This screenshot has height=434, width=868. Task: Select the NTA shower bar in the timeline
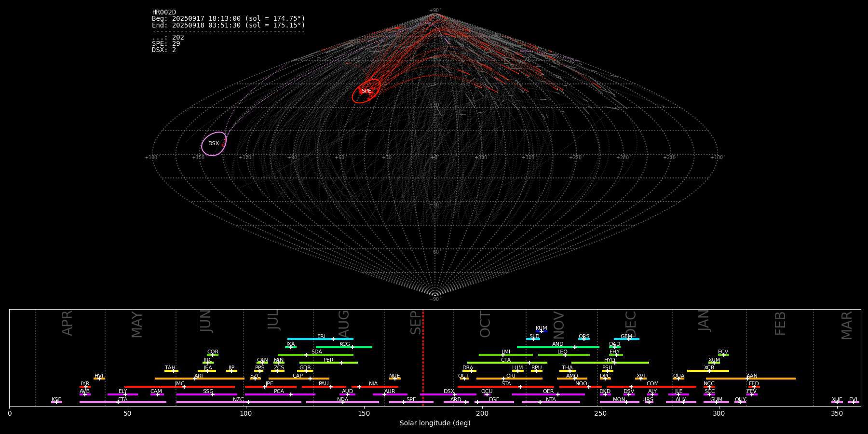[551, 402]
